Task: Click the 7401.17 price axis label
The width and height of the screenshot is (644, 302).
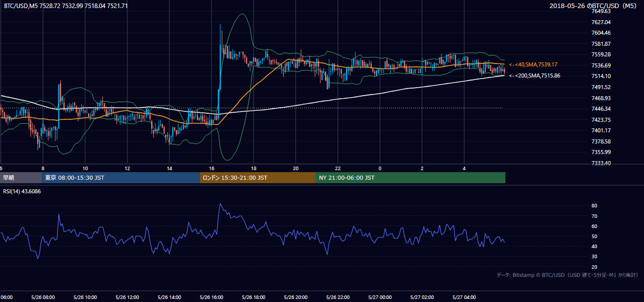Action: [x=601, y=130]
